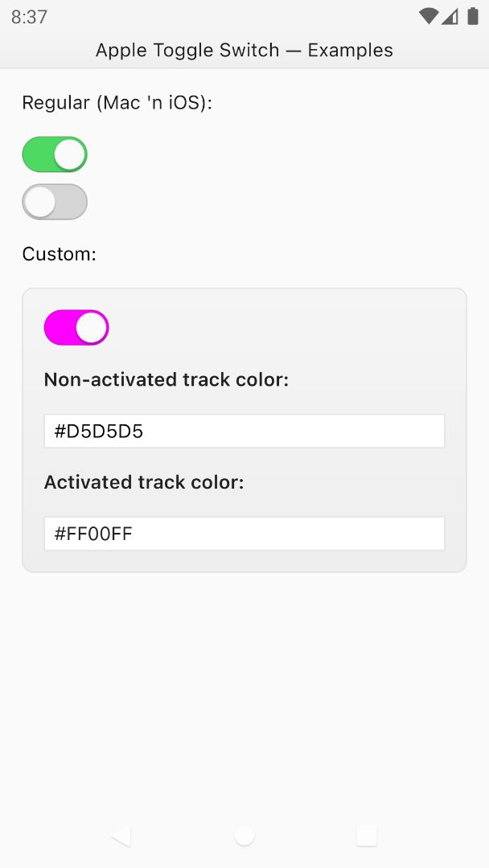This screenshot has height=868, width=489.
Task: Tap the 'Activated track color:' label
Action: pos(144,481)
